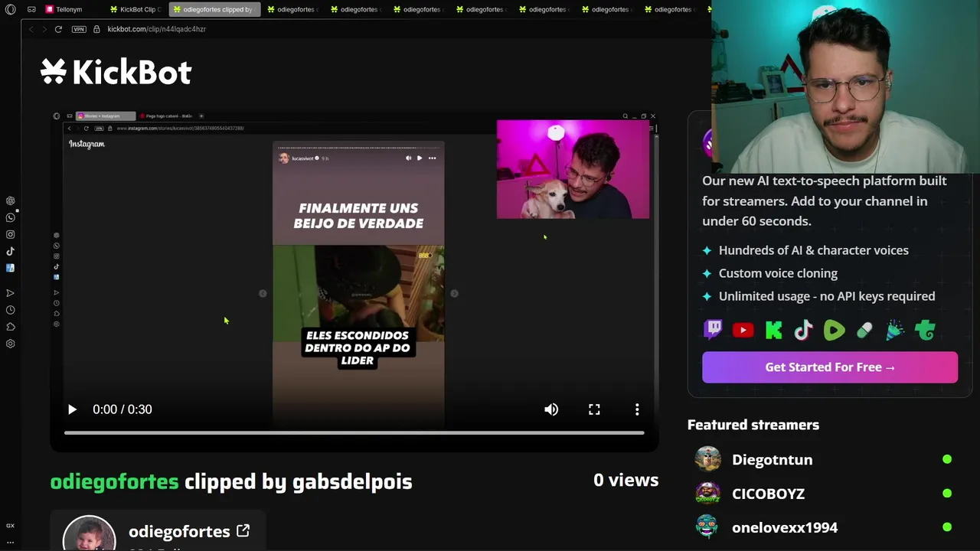
Task: Click 'Unlimited usage - no API keys required'
Action: tap(827, 296)
